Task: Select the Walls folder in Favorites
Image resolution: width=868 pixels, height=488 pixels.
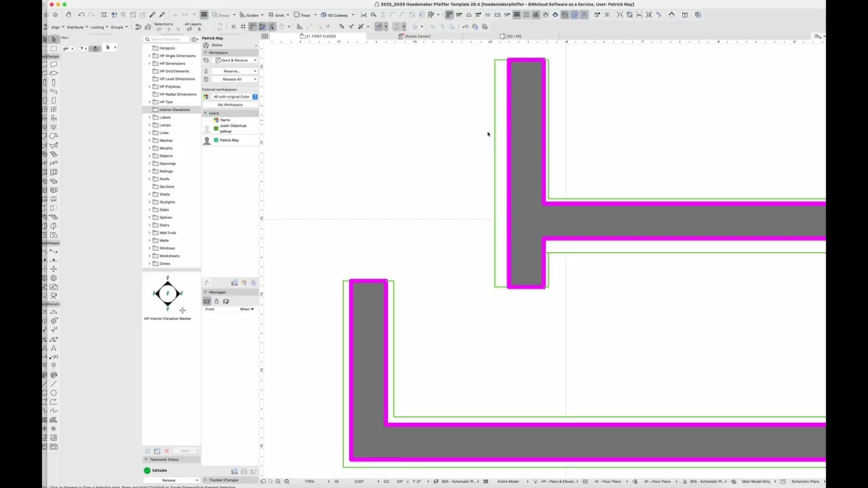Action: [164, 241]
